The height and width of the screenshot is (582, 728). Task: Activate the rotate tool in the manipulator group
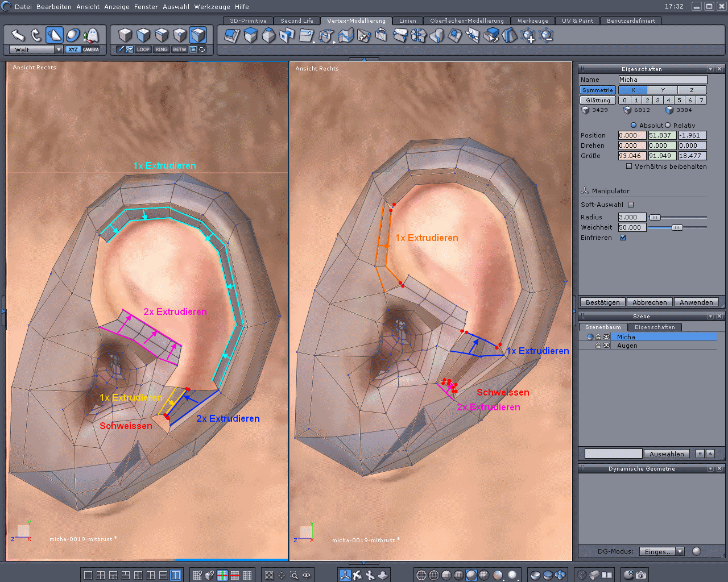point(36,36)
